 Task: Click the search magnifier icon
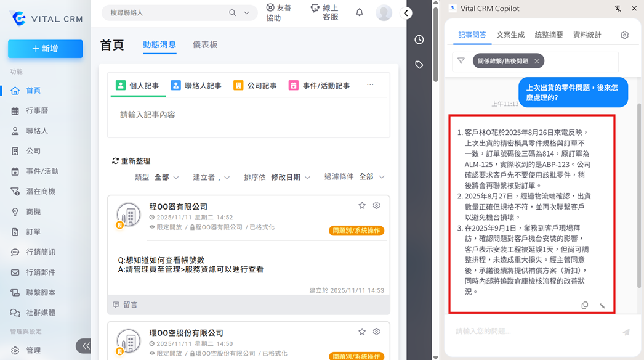233,13
